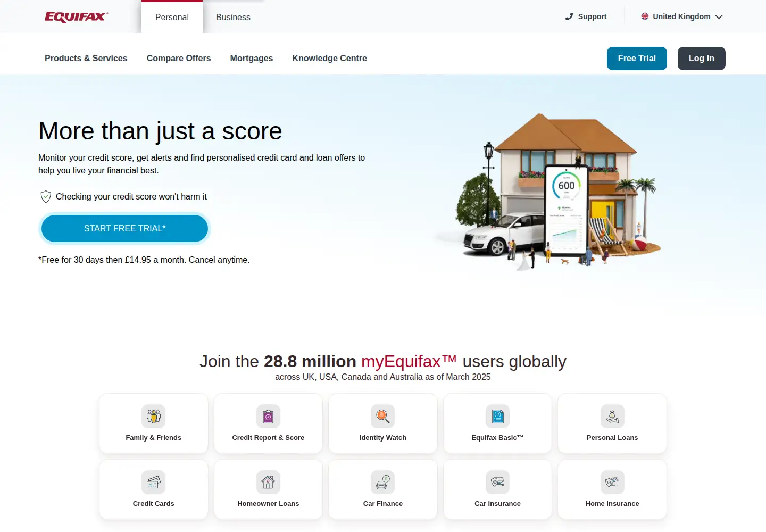Click 'Checking your credit score won't harm it'
The height and width of the screenshot is (532, 766).
(131, 197)
